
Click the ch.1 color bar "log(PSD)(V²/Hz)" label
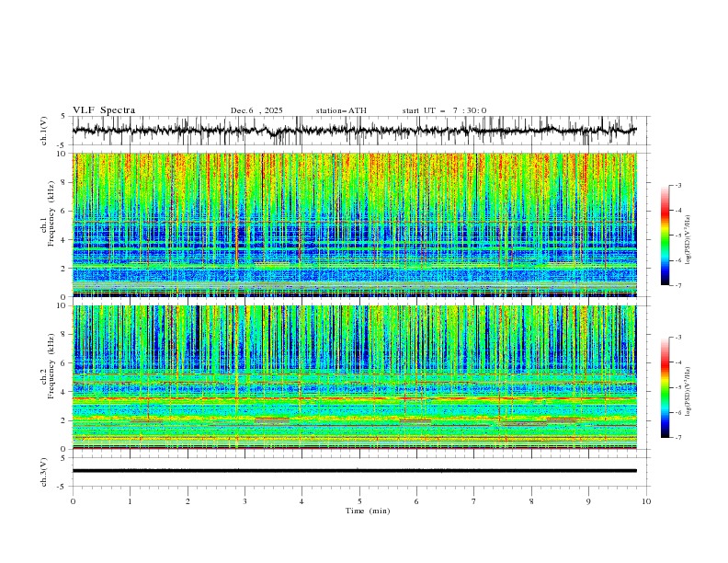pyautogui.click(x=688, y=240)
